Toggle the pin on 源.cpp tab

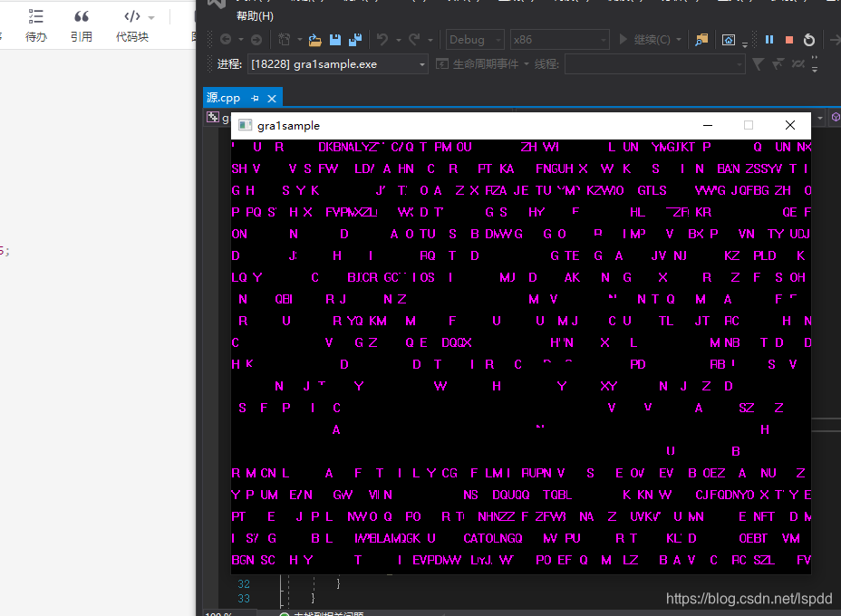[256, 99]
